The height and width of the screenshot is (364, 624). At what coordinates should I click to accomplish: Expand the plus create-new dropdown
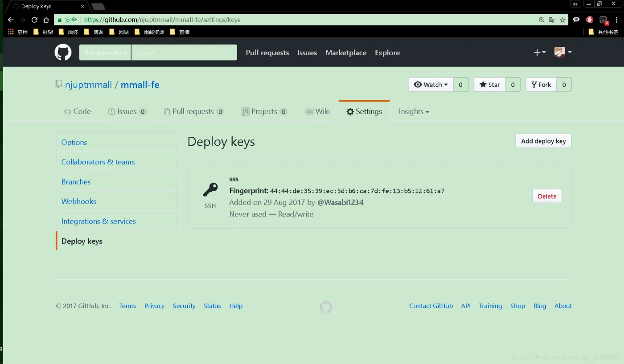coord(539,53)
